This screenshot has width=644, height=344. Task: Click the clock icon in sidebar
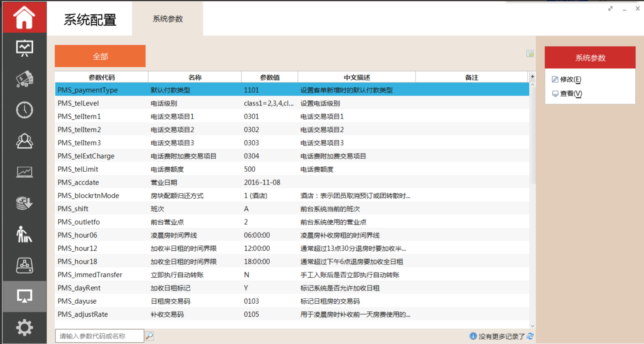click(24, 110)
